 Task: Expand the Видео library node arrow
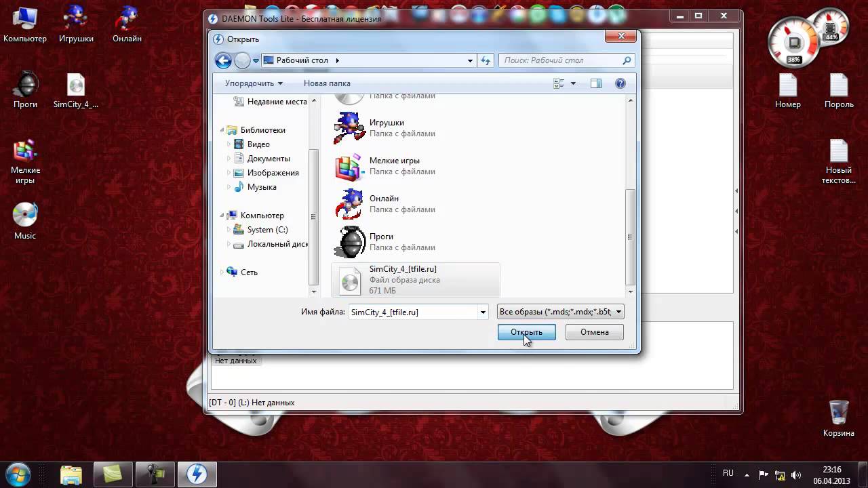tap(229, 144)
